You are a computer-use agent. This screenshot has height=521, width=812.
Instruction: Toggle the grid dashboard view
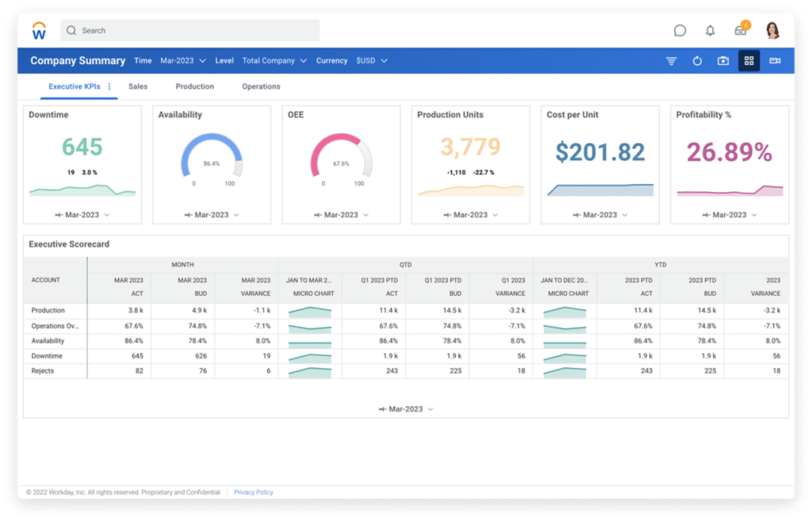point(749,61)
